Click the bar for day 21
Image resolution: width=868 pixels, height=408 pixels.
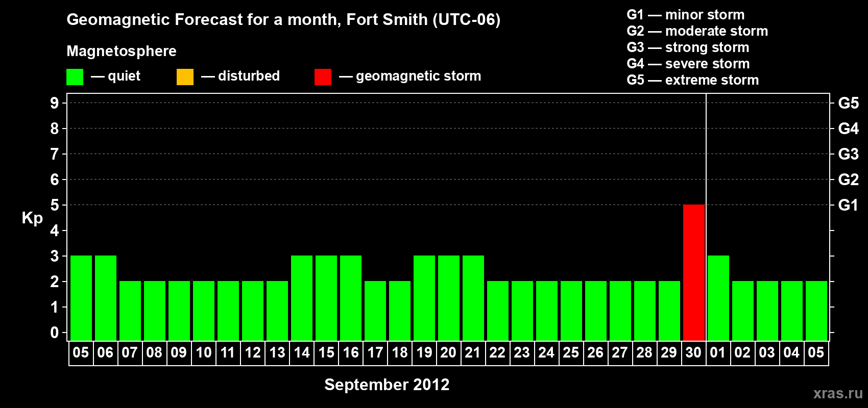click(x=473, y=298)
